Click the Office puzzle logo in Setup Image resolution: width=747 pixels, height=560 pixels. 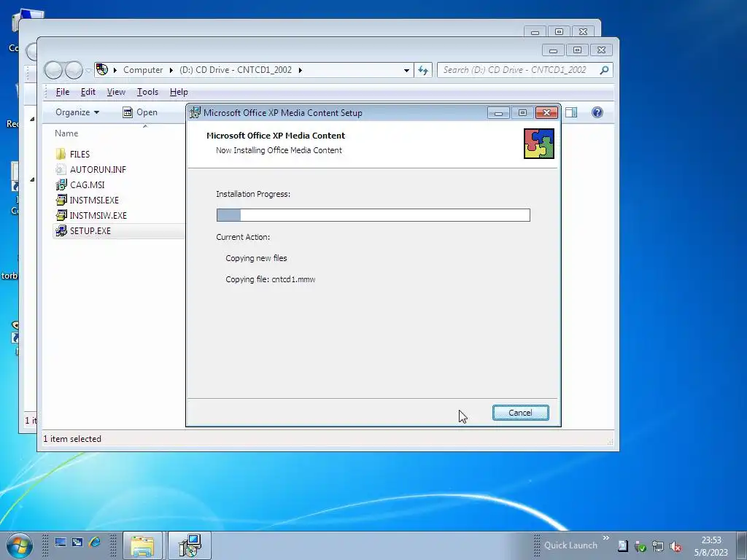pos(539,144)
